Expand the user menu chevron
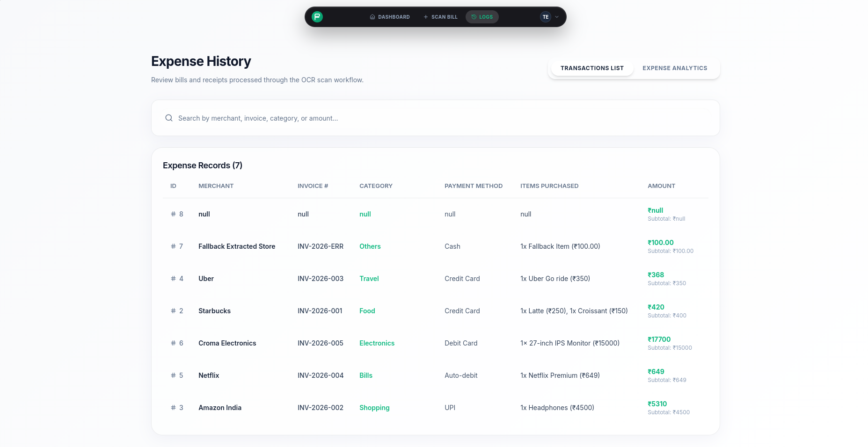868x447 pixels. coord(557,17)
